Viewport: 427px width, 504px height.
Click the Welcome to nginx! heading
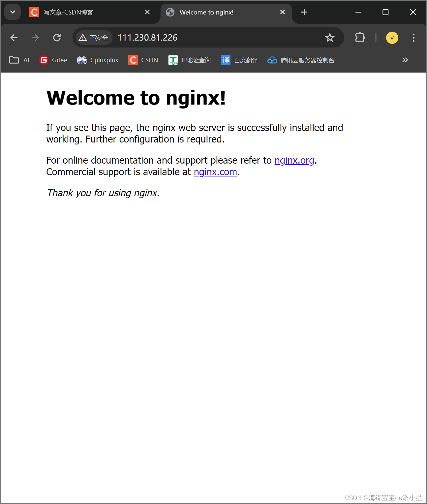136,98
